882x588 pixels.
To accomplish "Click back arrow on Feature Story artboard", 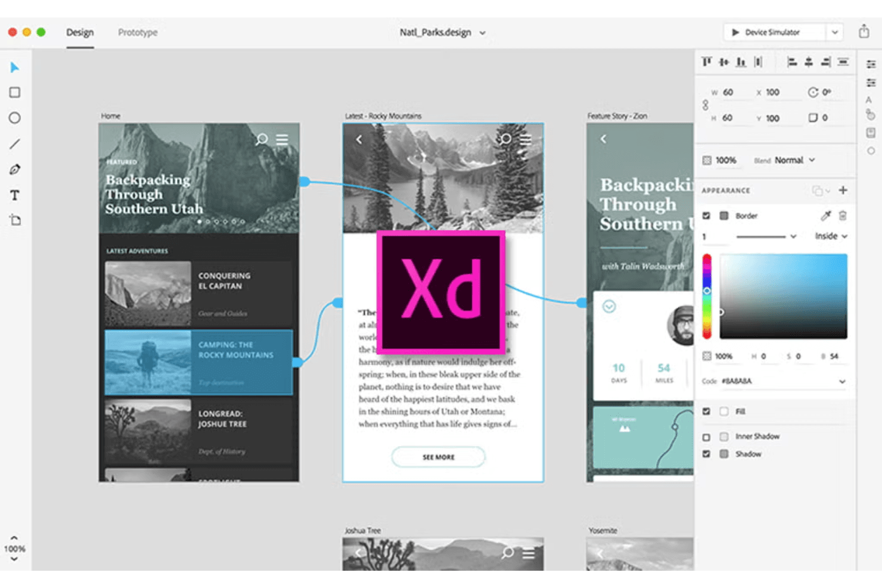I will point(603,139).
